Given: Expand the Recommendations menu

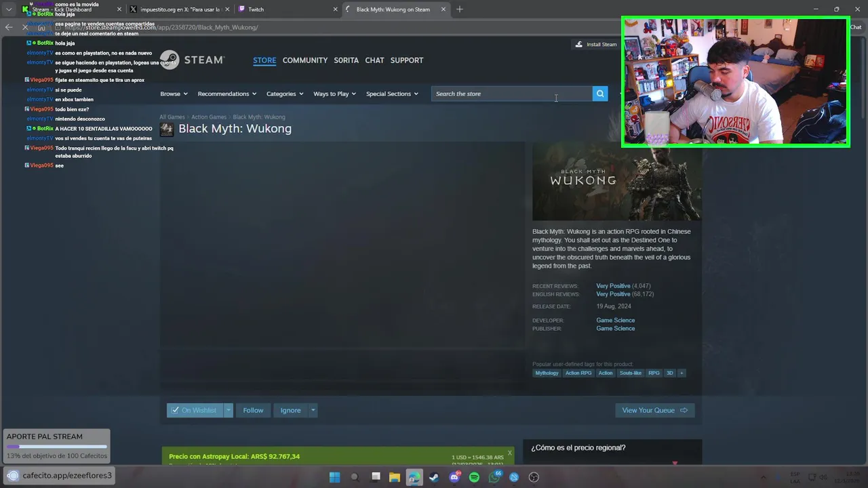Looking at the screenshot, I should 227,94.
